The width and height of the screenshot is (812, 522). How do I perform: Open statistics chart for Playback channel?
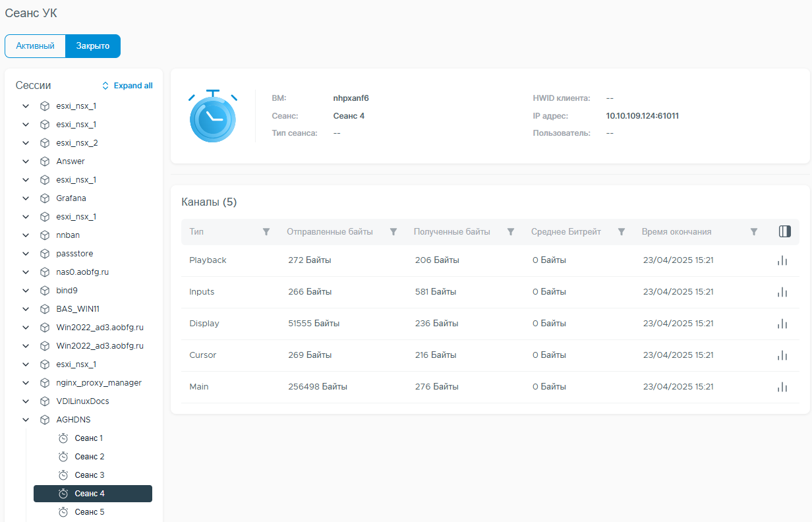click(x=782, y=260)
